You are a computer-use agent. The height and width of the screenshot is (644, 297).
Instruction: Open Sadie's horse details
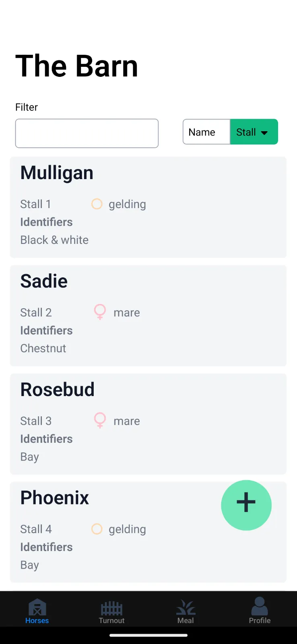coord(148,316)
